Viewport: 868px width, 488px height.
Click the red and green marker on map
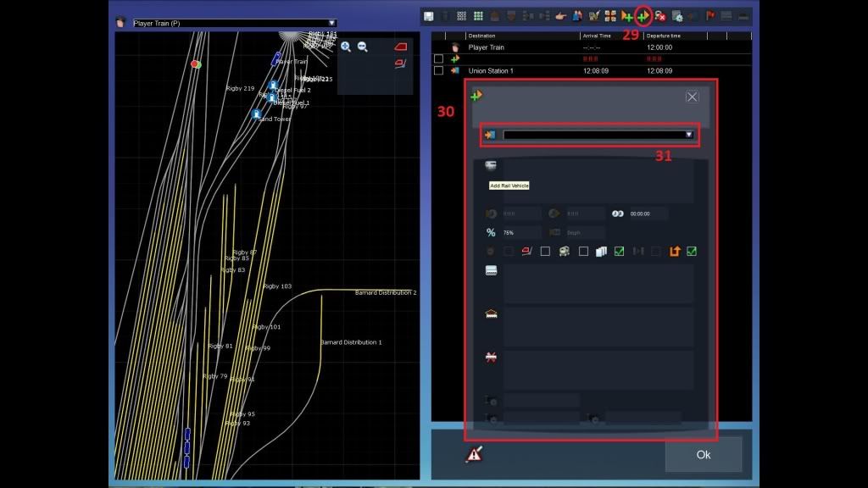pyautogui.click(x=196, y=64)
